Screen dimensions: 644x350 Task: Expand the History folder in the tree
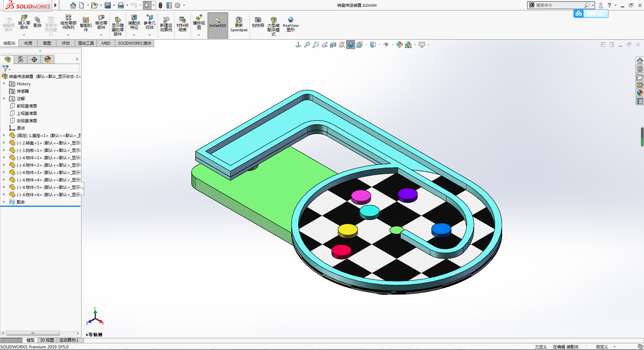click(4, 84)
